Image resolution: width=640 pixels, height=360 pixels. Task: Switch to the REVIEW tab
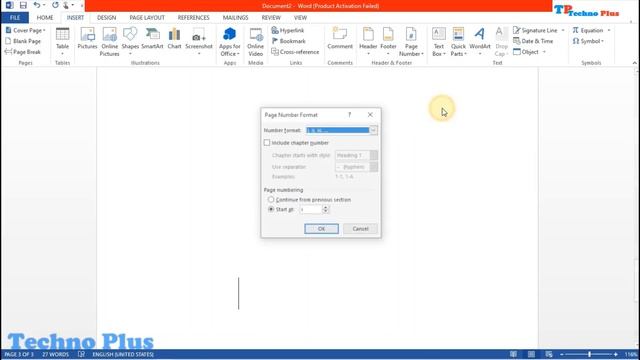click(271, 18)
